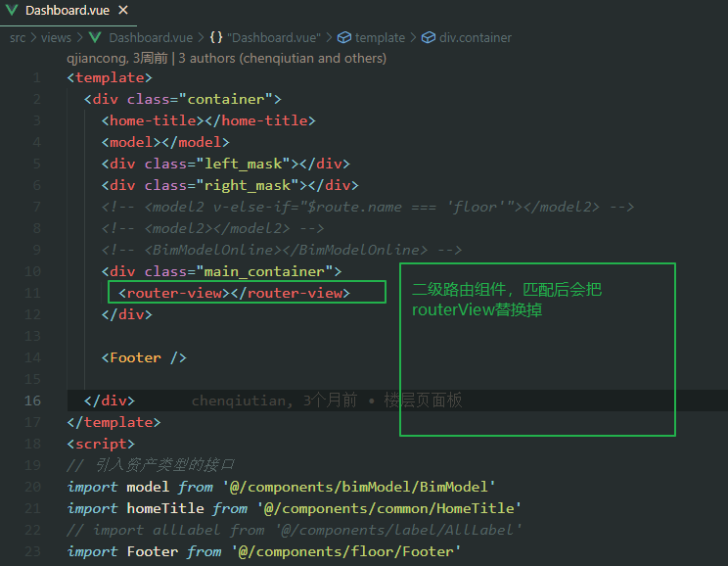
Task: Click the cube icon before div.container breadcrumb
Action: [x=428, y=37]
